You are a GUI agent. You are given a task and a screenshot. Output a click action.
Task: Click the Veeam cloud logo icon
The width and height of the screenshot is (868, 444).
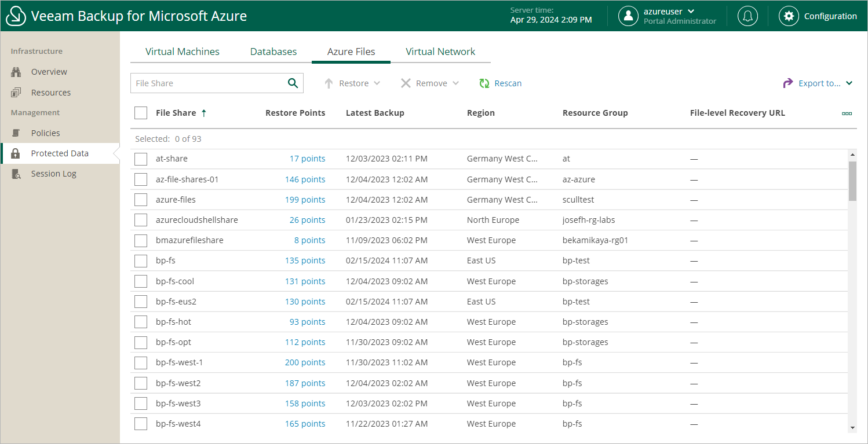[16, 16]
